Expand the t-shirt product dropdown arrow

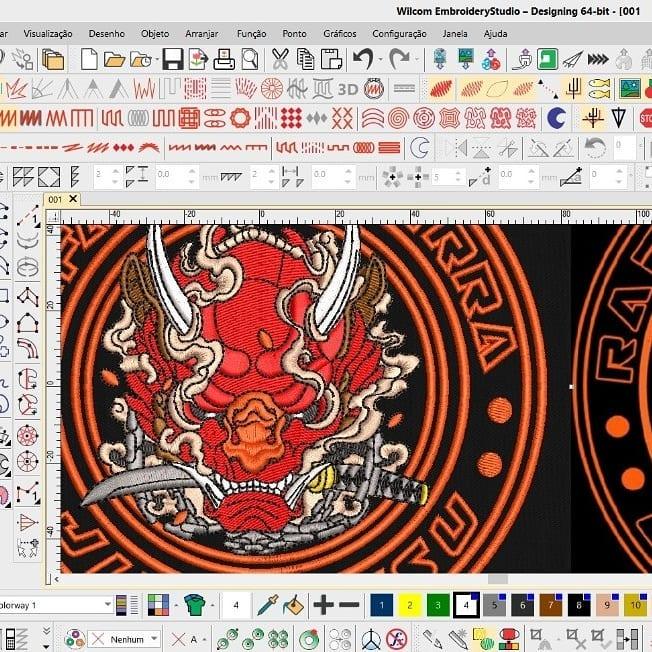tap(212, 605)
